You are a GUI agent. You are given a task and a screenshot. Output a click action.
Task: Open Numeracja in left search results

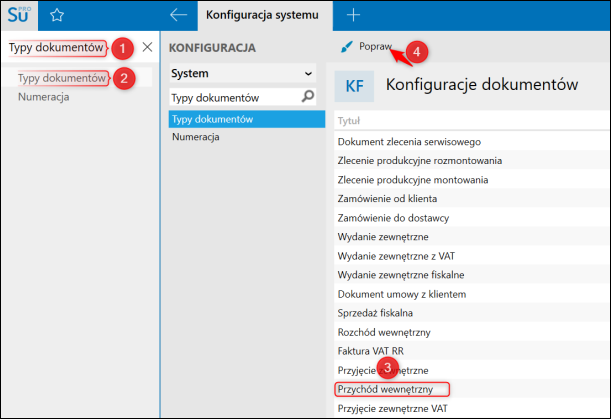(43, 97)
